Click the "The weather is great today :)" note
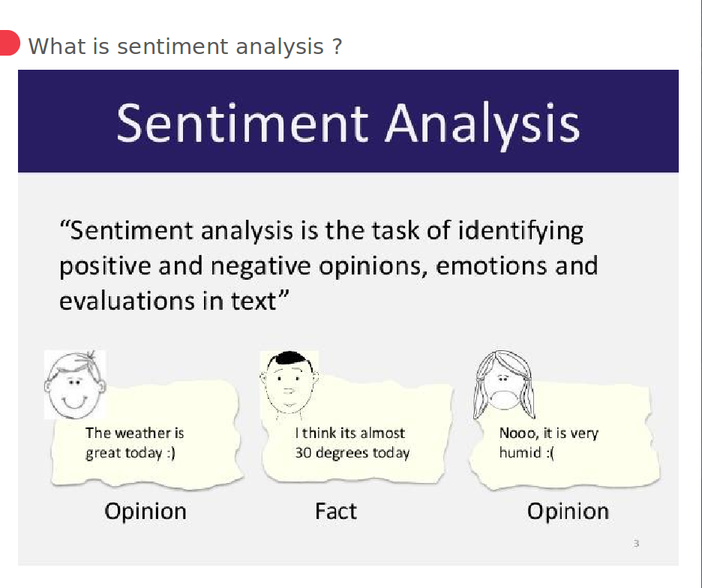702x588 pixels. (135, 442)
